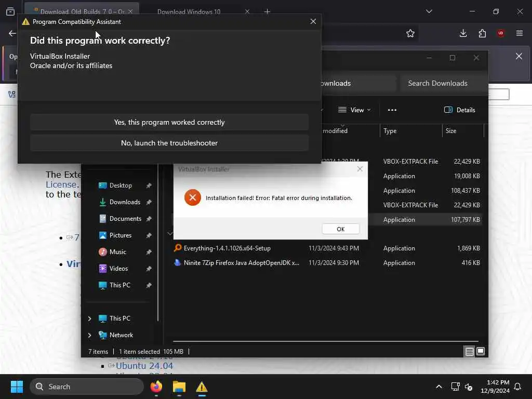The image size is (532, 399).
Task: Open the Firefox hamburger application menu
Action: (x=520, y=33)
